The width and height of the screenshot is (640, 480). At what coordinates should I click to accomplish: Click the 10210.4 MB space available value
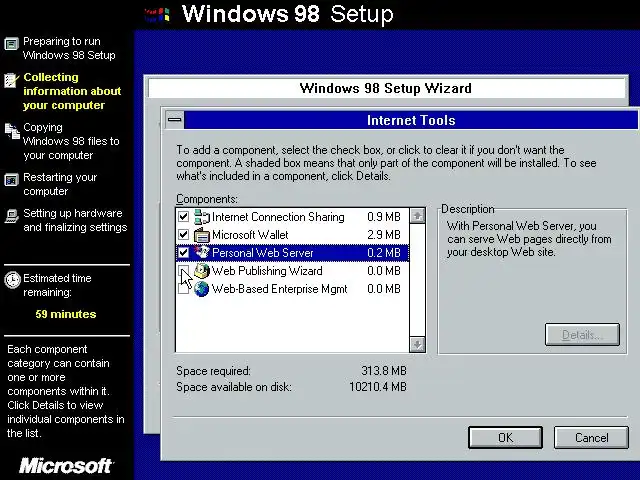click(378, 387)
